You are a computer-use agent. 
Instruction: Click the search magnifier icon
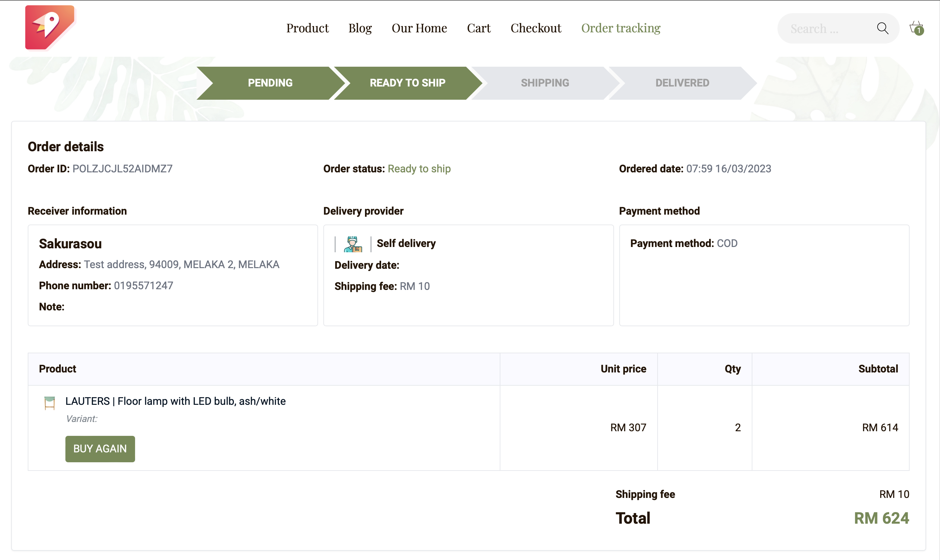coord(882,28)
